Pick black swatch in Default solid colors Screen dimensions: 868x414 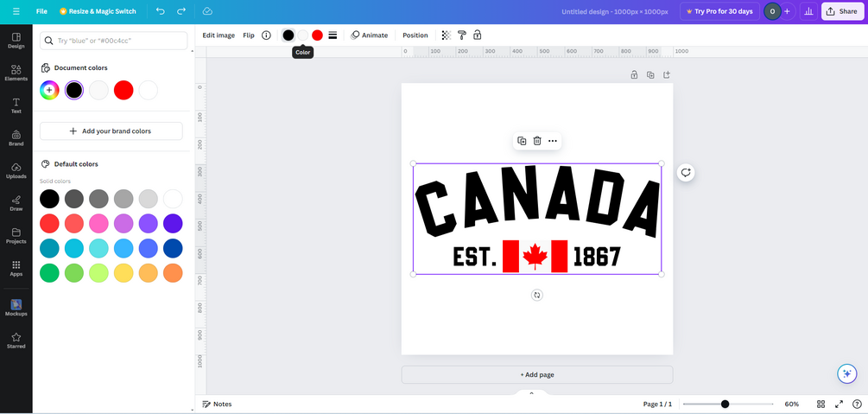pyautogui.click(x=49, y=199)
